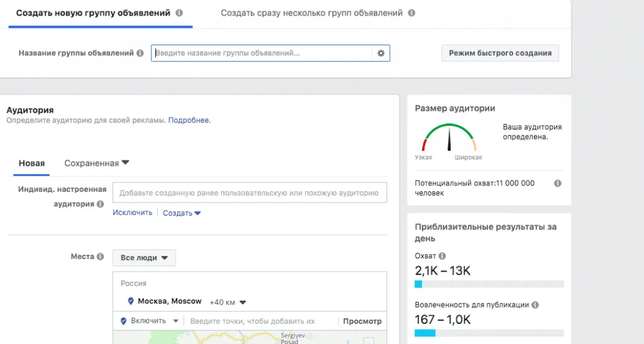Switch to 'Создать сразу несколько групп объявлений' tab
Image resolution: width=644 pixels, height=344 pixels.
click(312, 13)
